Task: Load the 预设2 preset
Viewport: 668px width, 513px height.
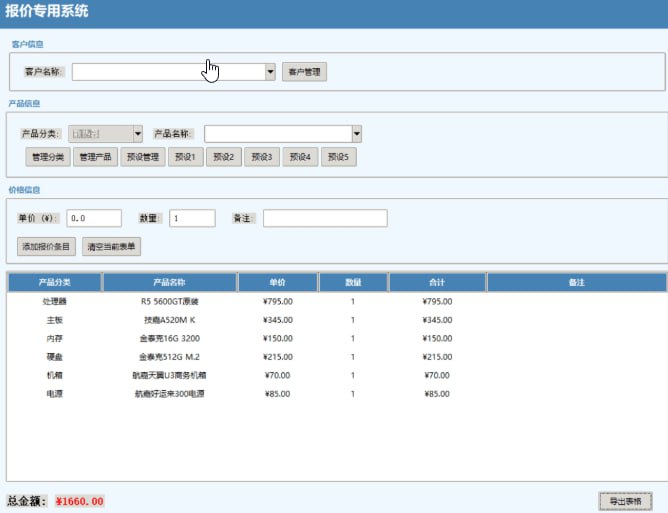Action: tap(224, 157)
